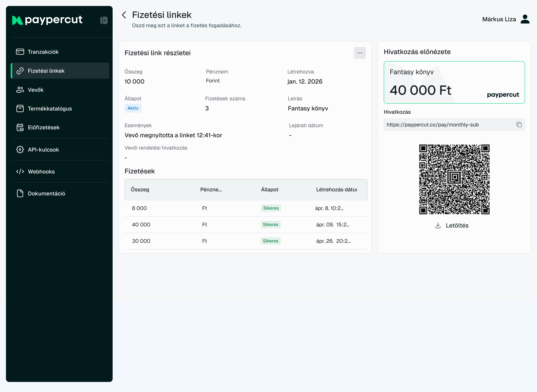The height and width of the screenshot is (392, 537).
Task: Click the Fizetések száma value 3
Action: click(x=207, y=108)
